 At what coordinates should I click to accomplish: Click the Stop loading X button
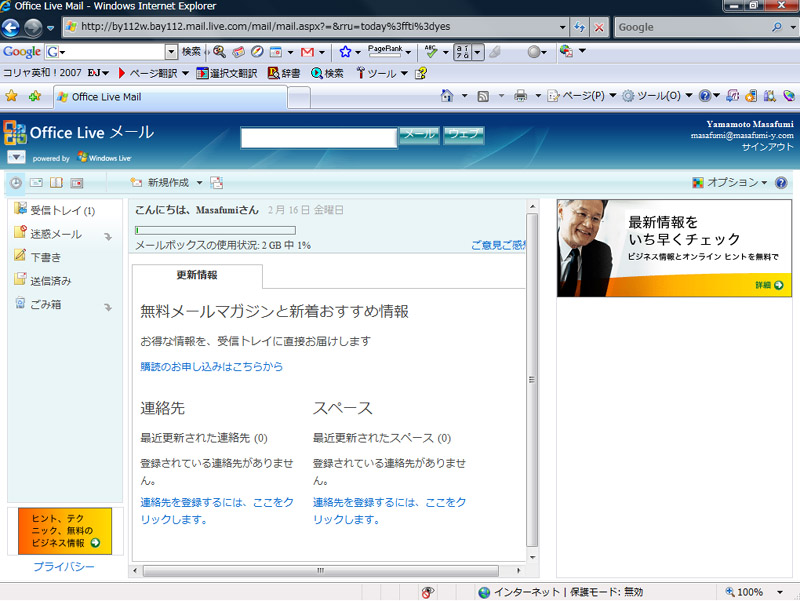tap(599, 27)
